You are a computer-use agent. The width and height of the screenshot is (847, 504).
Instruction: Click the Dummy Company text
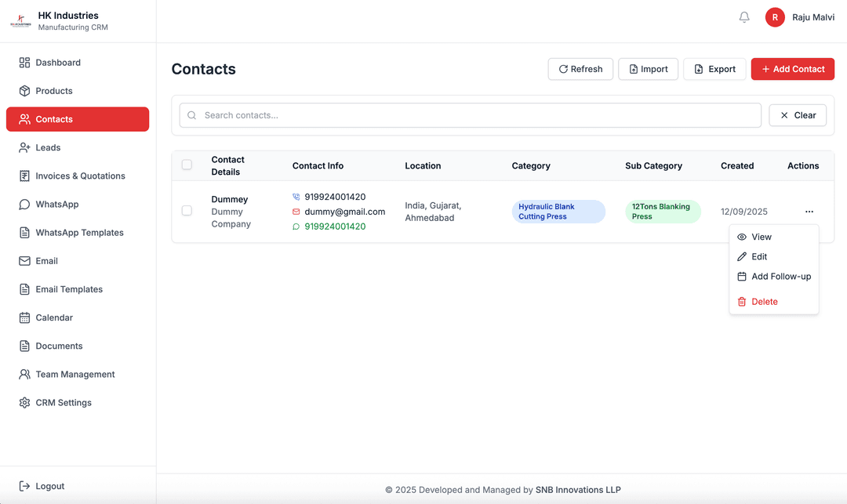231,218
